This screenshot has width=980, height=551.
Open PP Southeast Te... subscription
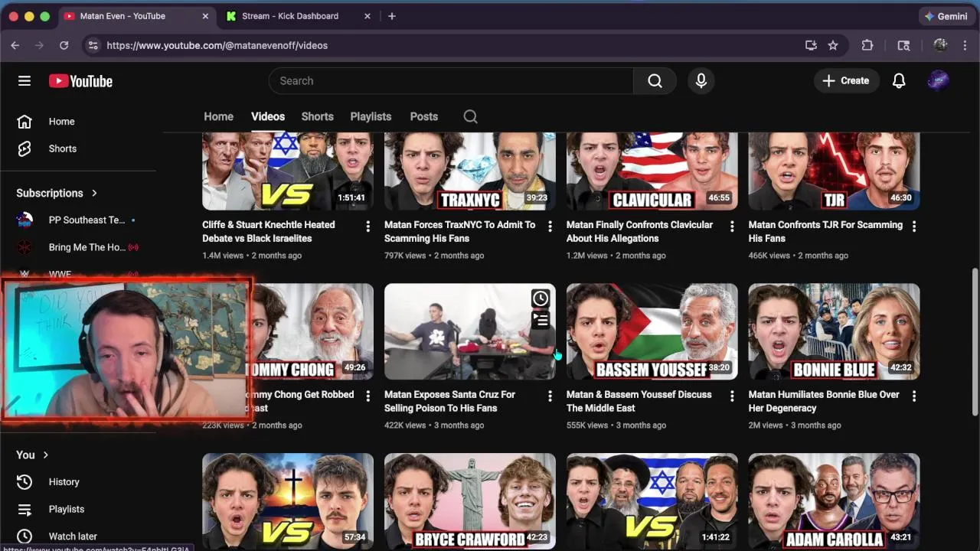pos(78,220)
